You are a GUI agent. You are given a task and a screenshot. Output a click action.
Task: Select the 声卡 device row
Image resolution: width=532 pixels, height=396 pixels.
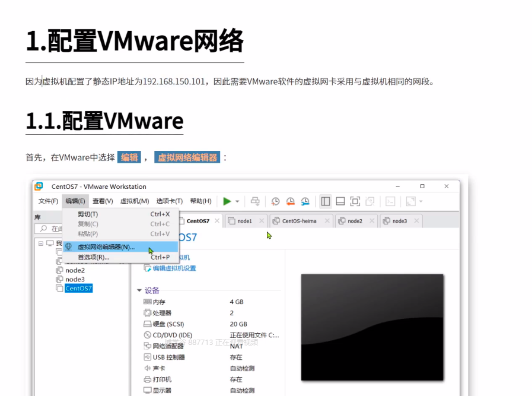coord(211,368)
